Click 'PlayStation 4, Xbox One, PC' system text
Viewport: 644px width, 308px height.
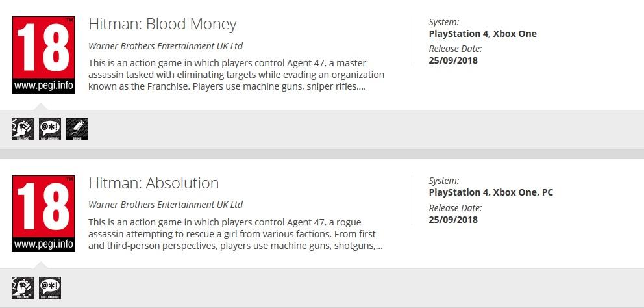491,192
